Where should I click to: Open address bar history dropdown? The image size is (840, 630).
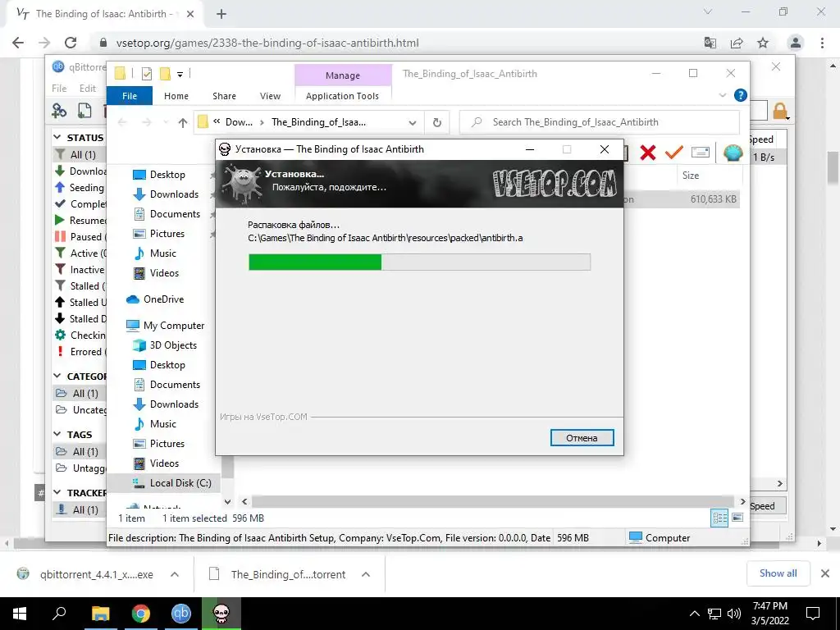(x=413, y=123)
